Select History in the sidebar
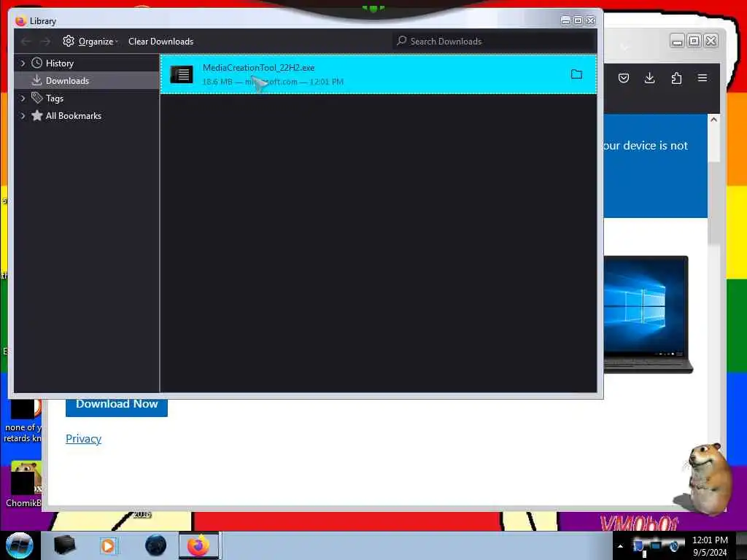Screen dimensions: 747x560 [60, 63]
